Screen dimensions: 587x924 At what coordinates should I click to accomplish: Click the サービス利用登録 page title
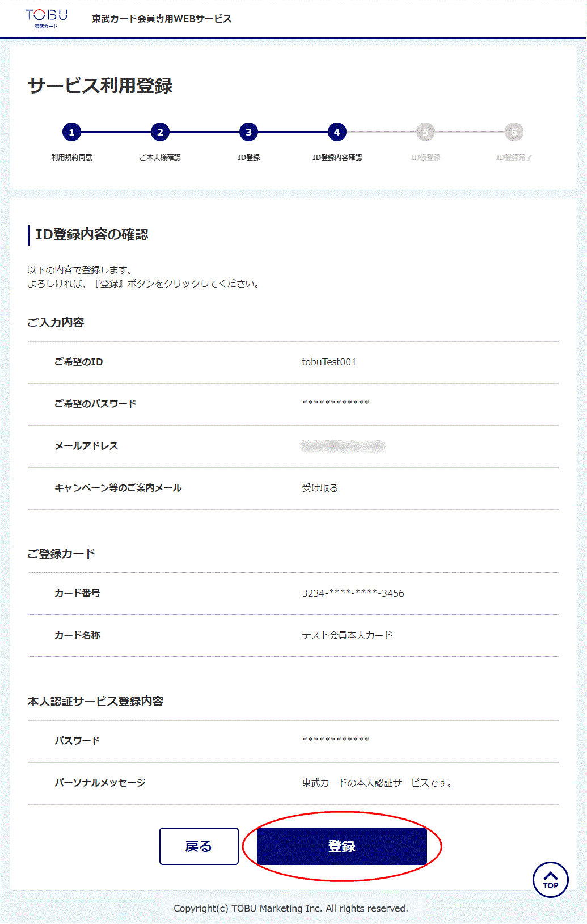click(100, 85)
